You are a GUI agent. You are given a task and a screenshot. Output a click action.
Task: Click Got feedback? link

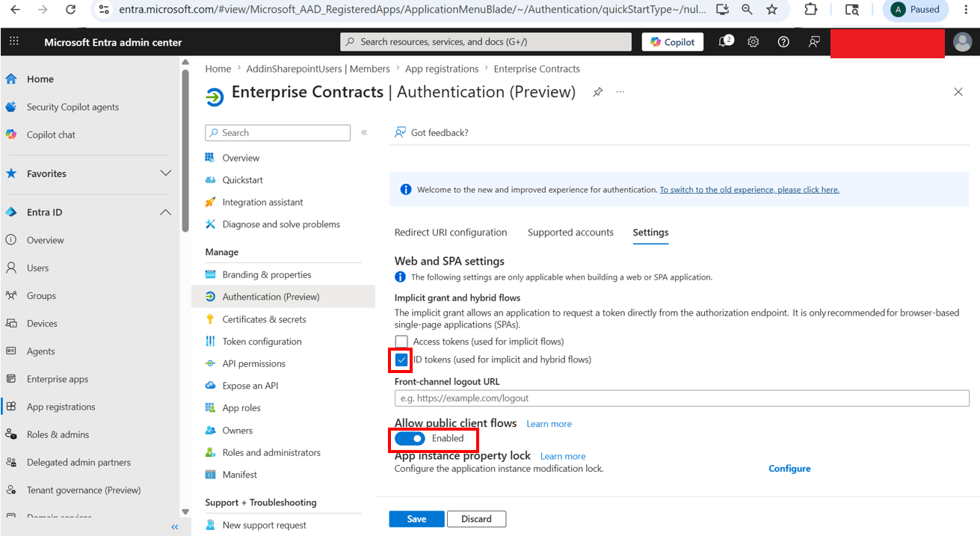[432, 132]
